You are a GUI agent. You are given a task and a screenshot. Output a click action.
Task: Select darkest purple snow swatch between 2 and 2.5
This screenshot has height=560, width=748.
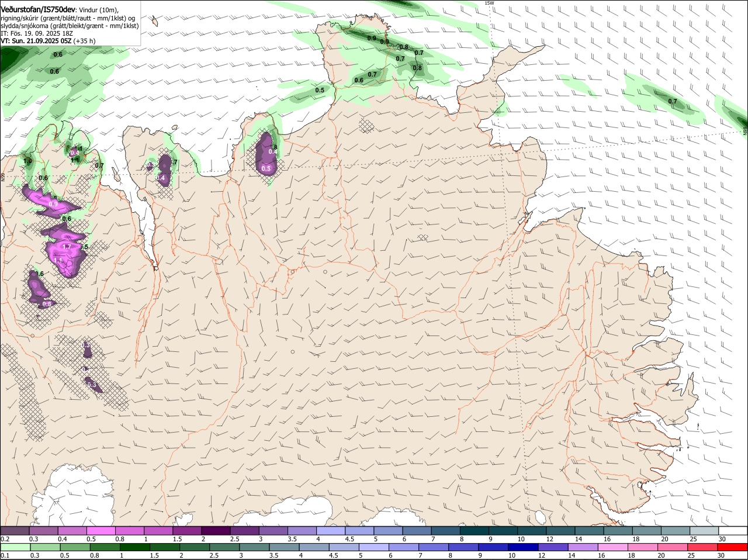click(x=216, y=530)
